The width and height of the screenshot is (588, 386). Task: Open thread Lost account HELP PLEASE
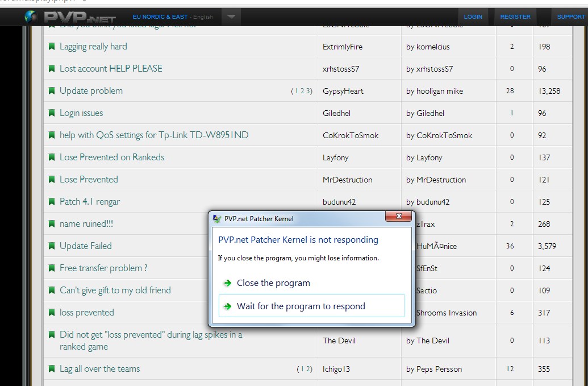pyautogui.click(x=111, y=69)
